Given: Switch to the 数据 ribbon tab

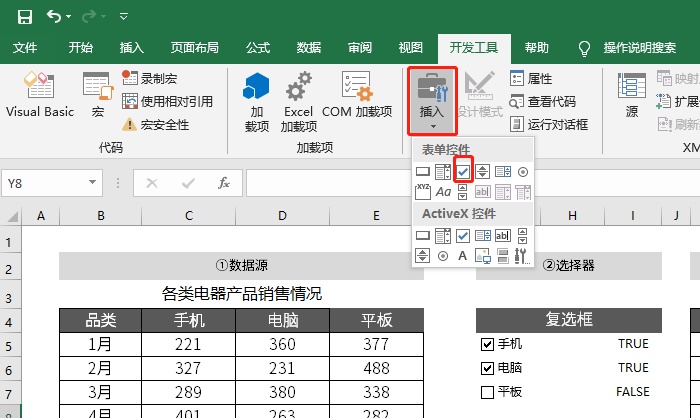Looking at the screenshot, I should tap(309, 47).
